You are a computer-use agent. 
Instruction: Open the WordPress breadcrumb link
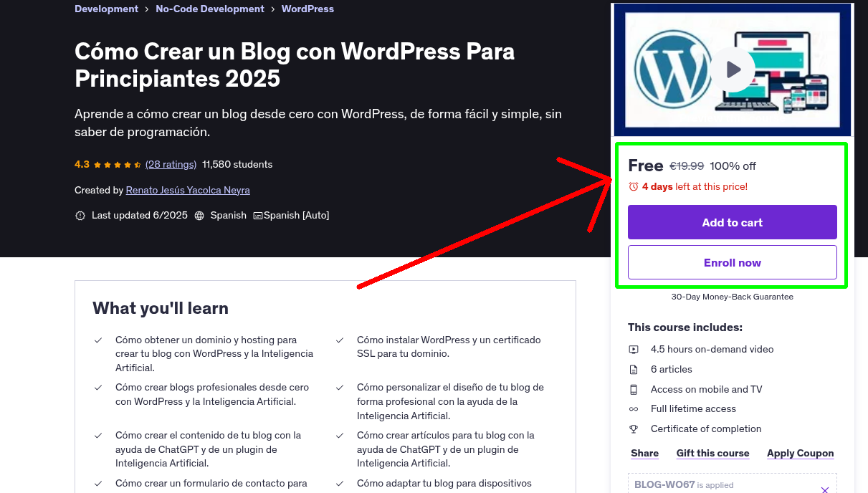tap(307, 9)
